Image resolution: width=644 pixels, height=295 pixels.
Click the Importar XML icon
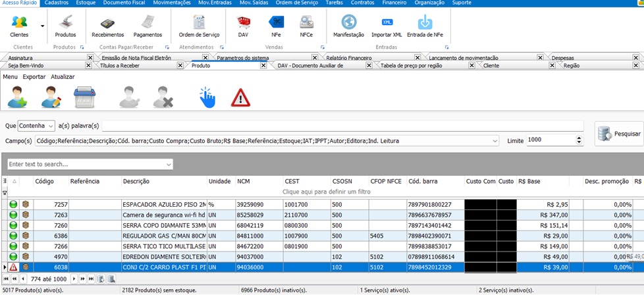tap(387, 26)
